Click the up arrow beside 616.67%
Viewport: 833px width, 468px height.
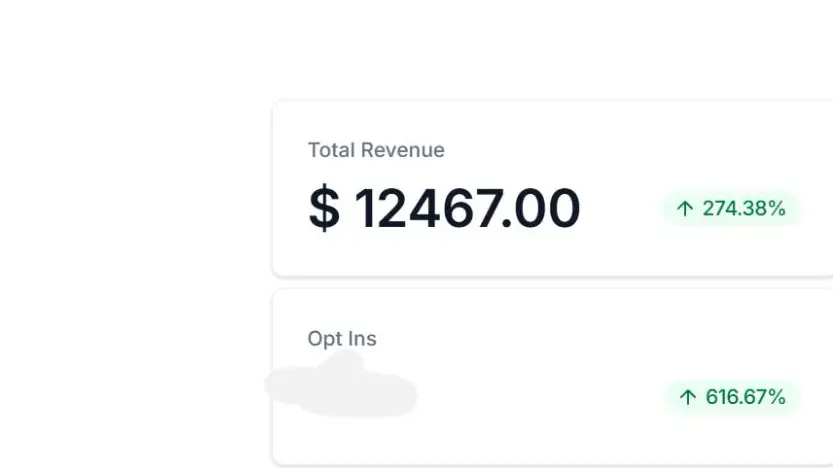(x=687, y=397)
